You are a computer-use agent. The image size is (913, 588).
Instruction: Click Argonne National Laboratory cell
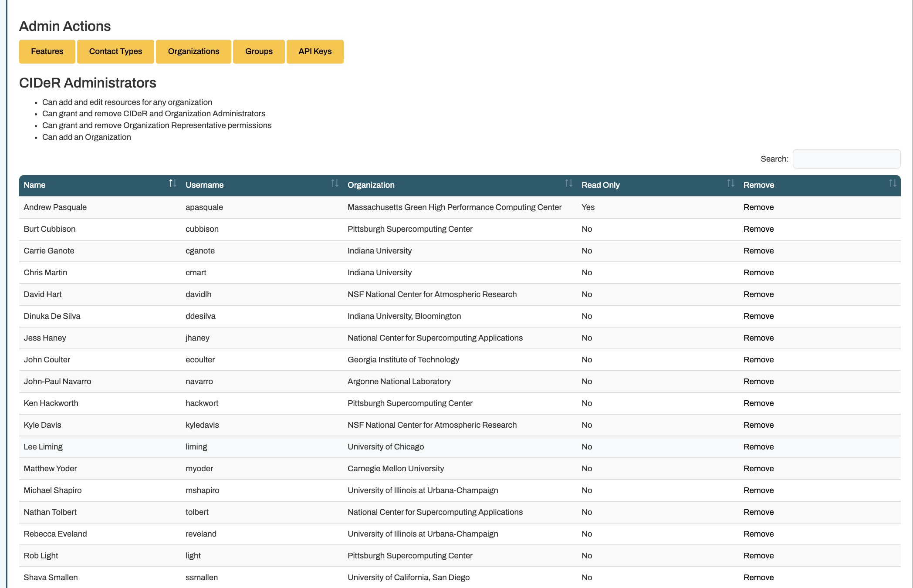[x=399, y=382]
